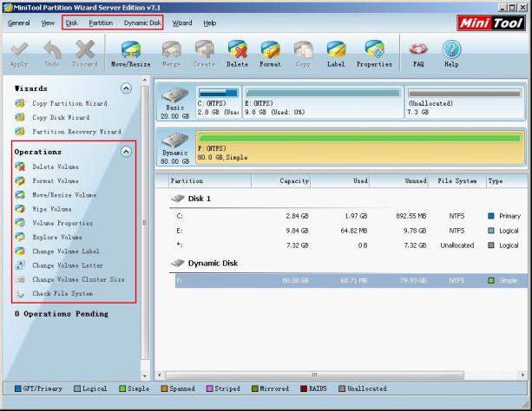532x411 pixels.
Task: Click the Merge toolbar icon
Action: click(x=171, y=55)
